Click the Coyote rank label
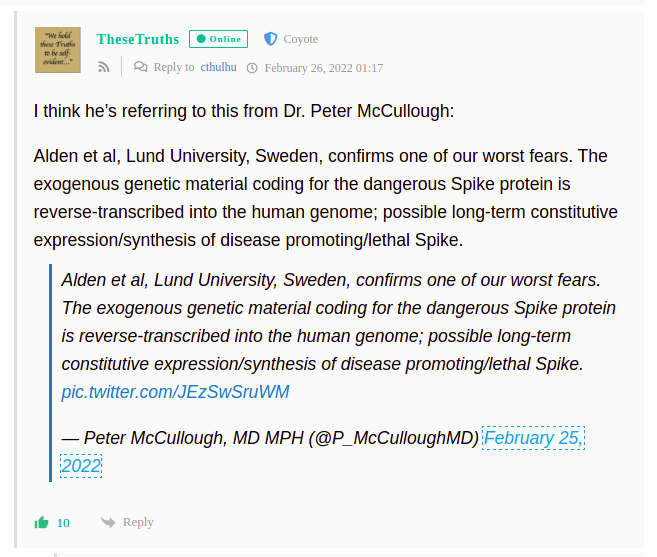Image resolution: width=657 pixels, height=557 pixels. point(300,39)
